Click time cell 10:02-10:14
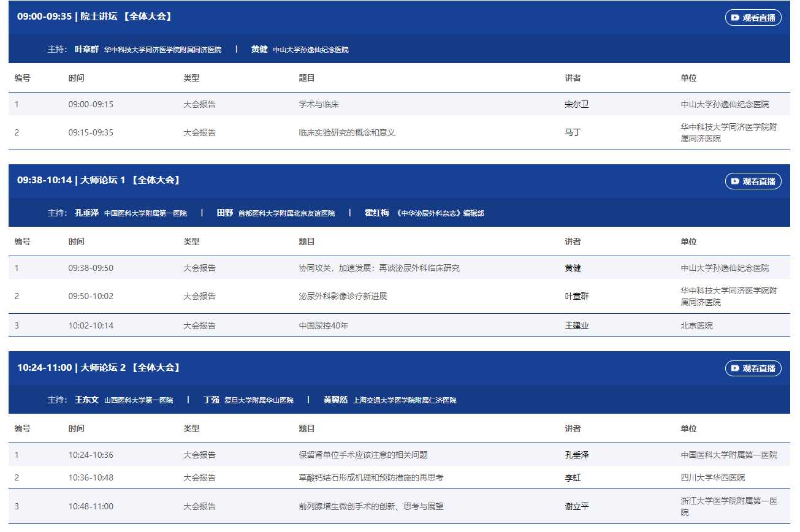Screen dimensions: 800x532 point(91,325)
